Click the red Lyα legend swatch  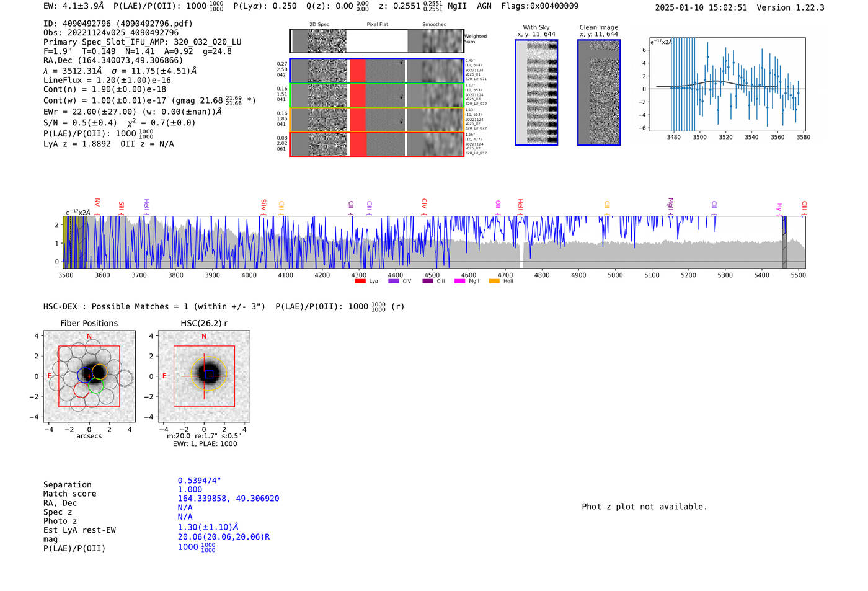[360, 281]
